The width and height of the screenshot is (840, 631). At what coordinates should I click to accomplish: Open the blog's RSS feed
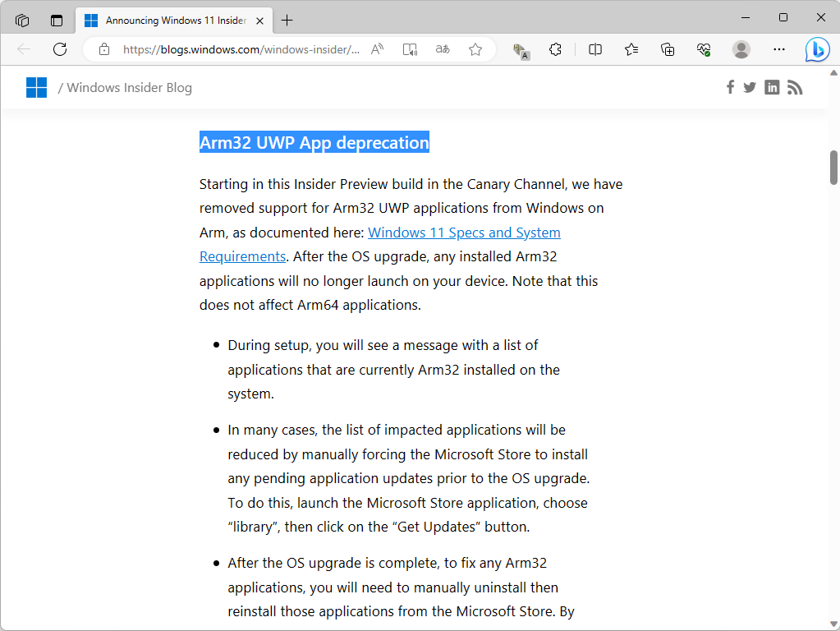pyautogui.click(x=794, y=87)
